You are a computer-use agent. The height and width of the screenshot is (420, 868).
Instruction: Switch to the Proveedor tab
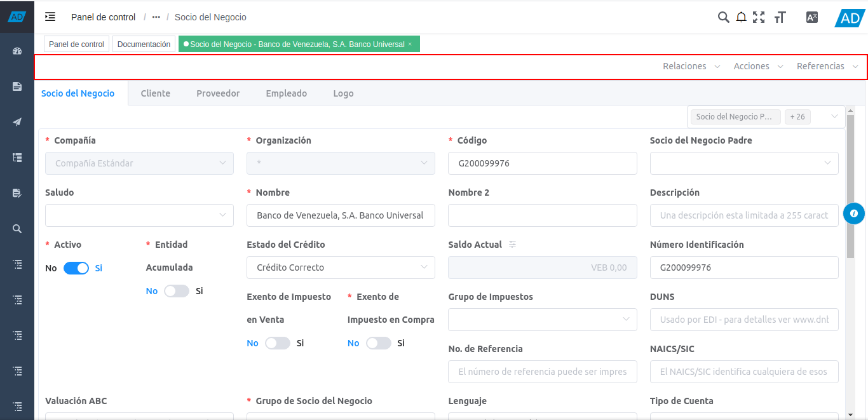218,93
